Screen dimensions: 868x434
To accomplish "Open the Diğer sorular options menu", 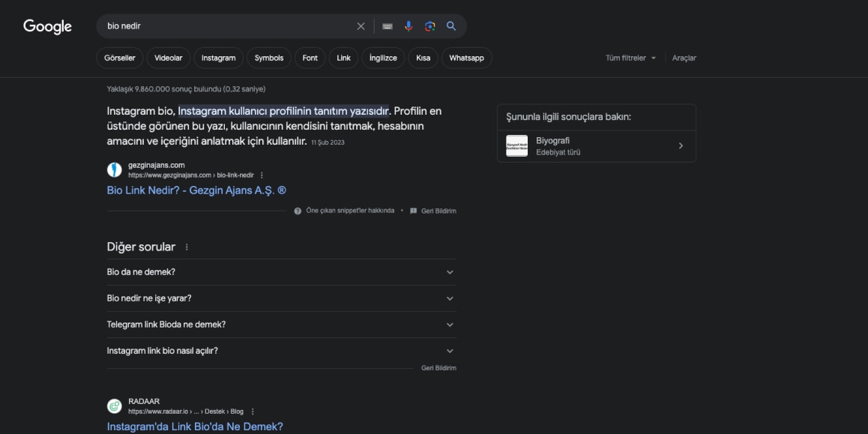I will click(x=187, y=247).
